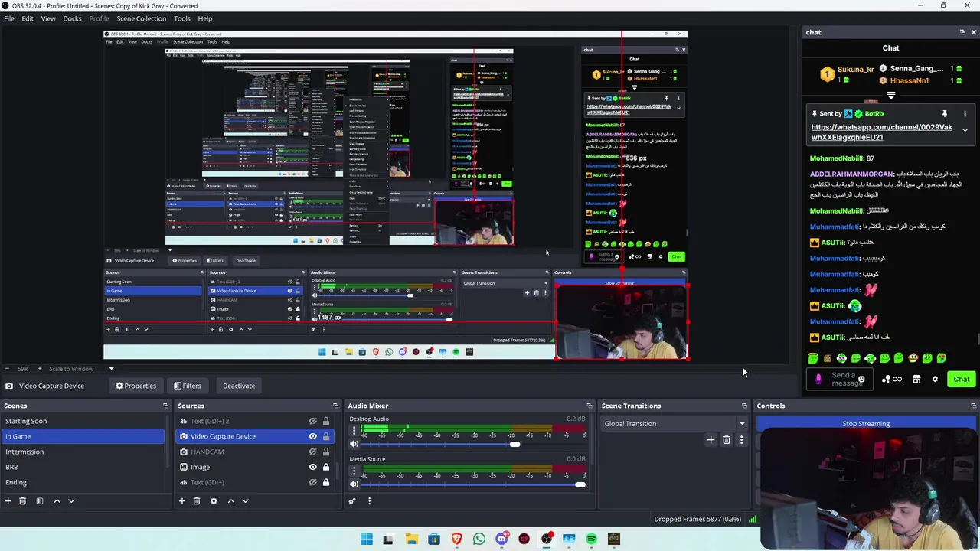Float the Sources dock
980x551 pixels.
point(335,406)
